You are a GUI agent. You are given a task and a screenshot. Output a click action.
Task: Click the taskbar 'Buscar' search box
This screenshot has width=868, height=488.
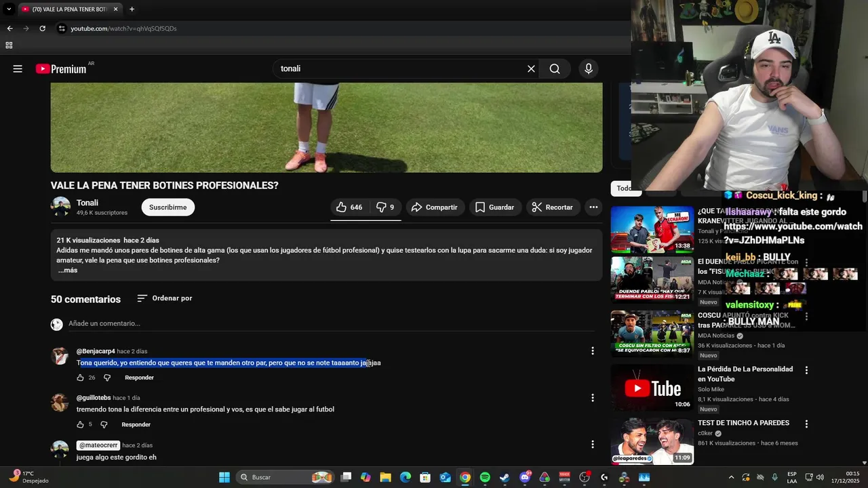coord(285,477)
